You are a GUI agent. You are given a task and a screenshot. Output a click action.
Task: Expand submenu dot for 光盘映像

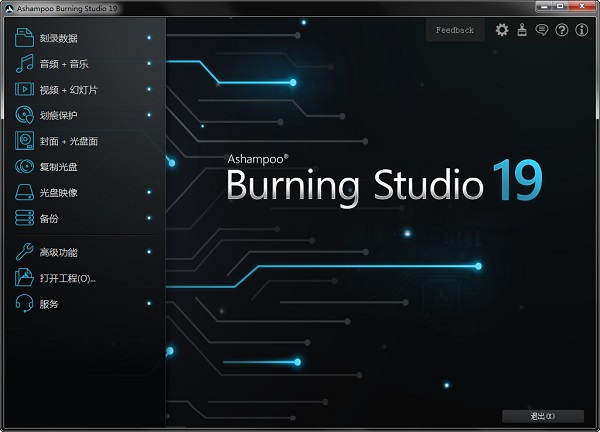click(149, 192)
